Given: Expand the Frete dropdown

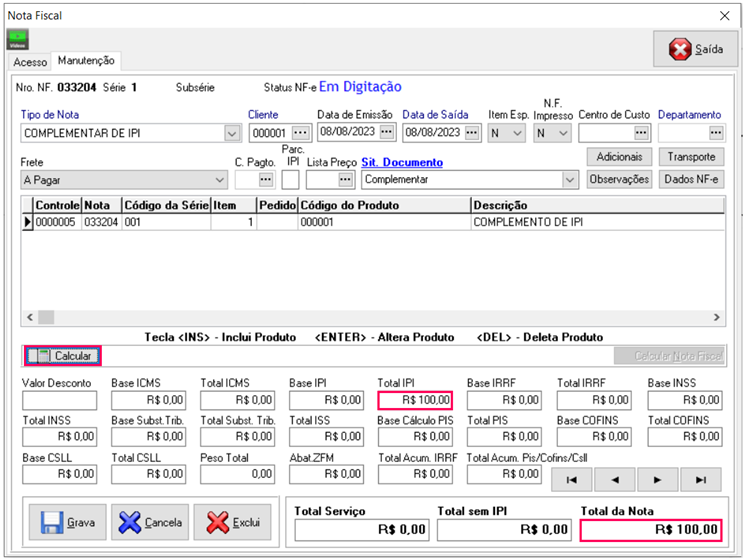Looking at the screenshot, I should [x=219, y=180].
